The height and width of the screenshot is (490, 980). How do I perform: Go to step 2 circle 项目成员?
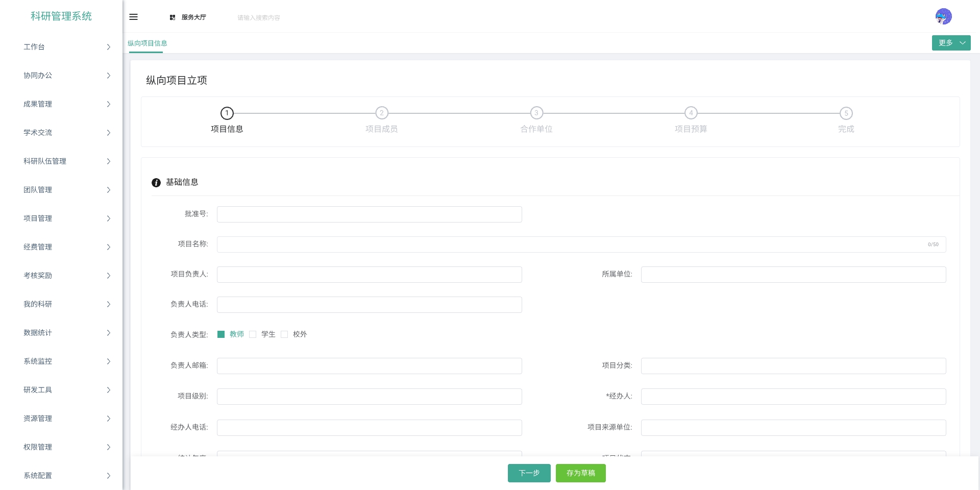tap(382, 113)
